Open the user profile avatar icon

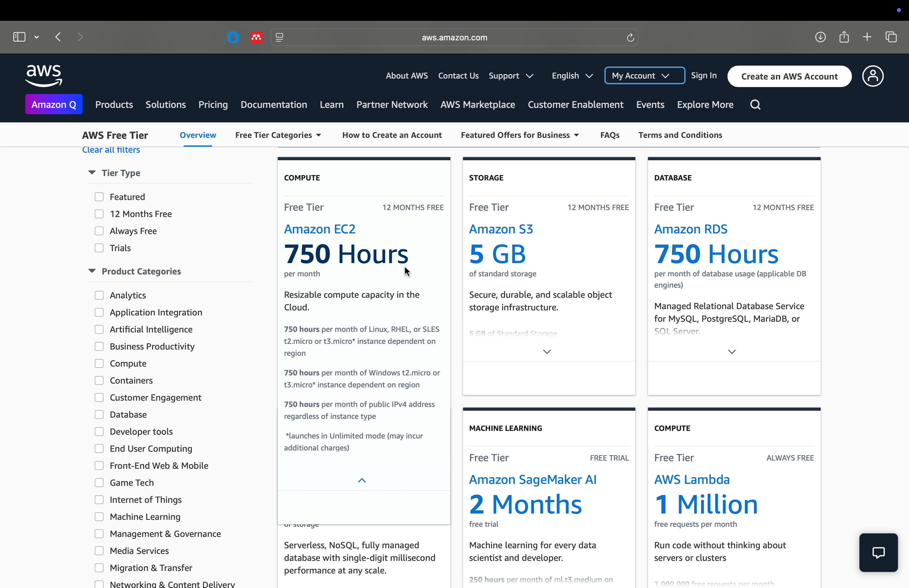873,76
